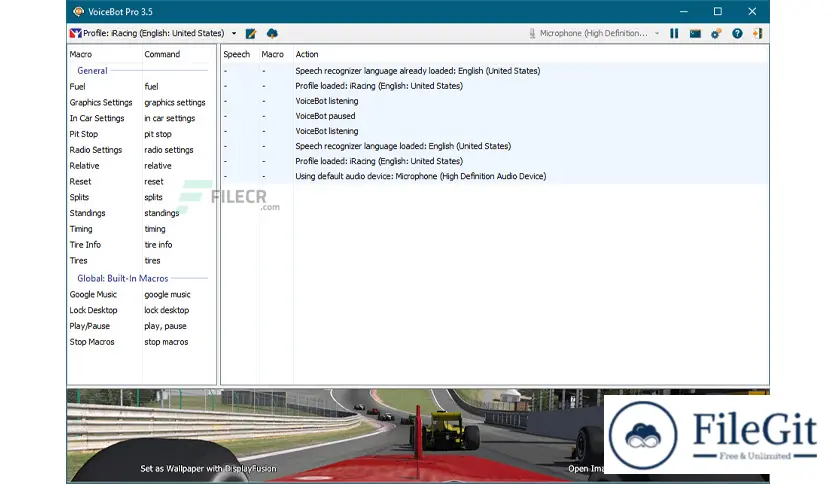
Task: Select the Relative macro
Action: coord(84,166)
